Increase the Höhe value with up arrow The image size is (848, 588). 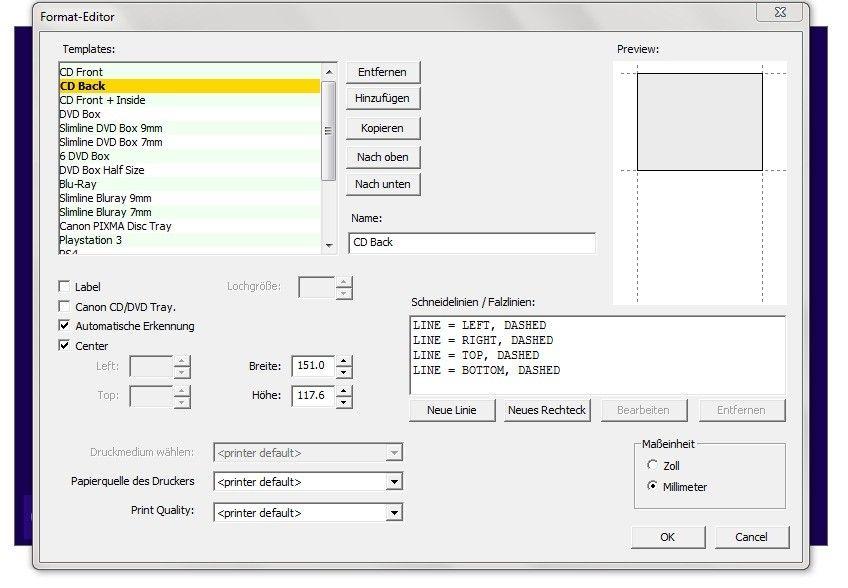344,390
